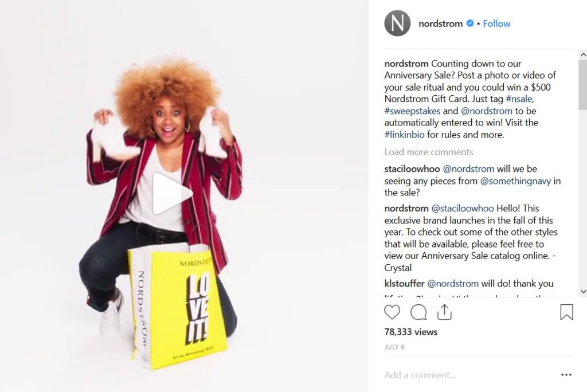The image size is (587, 392).
Task: Open the #linkinbio hashtag link
Action: 404,135
